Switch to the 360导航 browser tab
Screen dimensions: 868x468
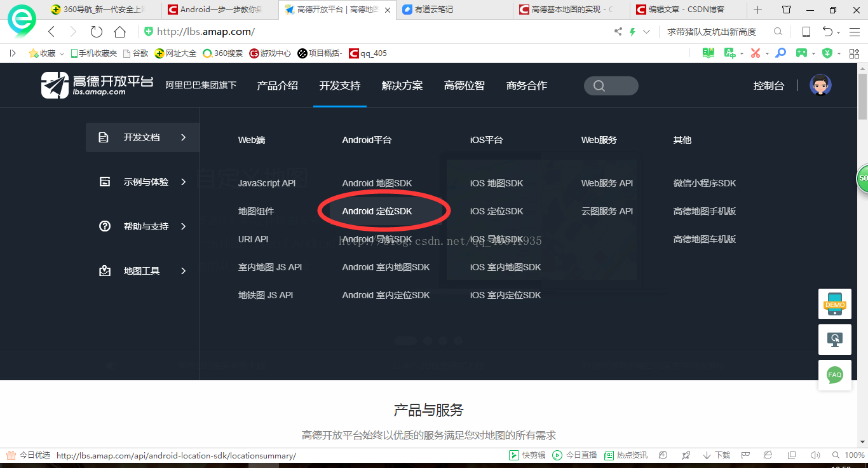(x=102, y=10)
